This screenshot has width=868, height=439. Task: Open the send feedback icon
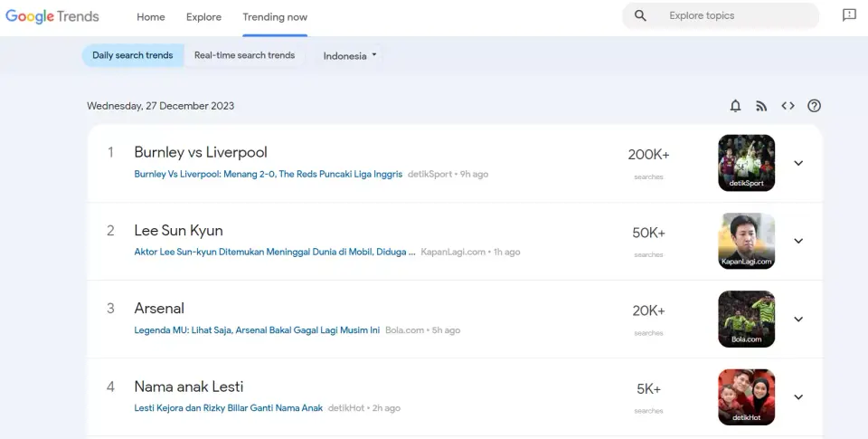[849, 15]
